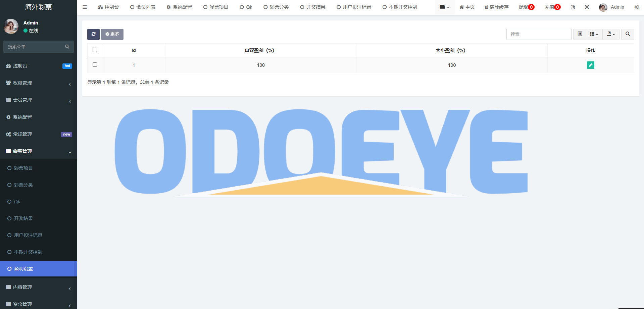Open 用户投注记录 in the sidebar submenu
Viewport: 644px width, 309px height.
point(39,235)
